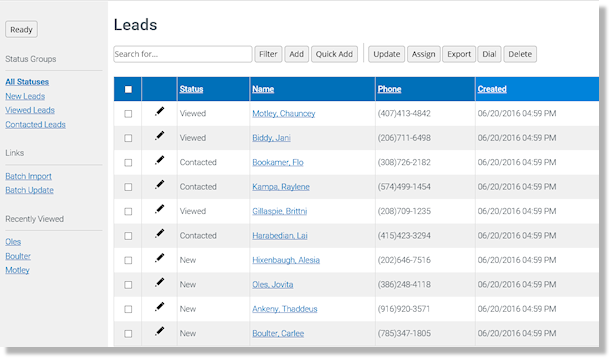Screen dimensions: 609x360
Task: Click the edit pencil for Motley, Chauncey
Action: pos(159,112)
